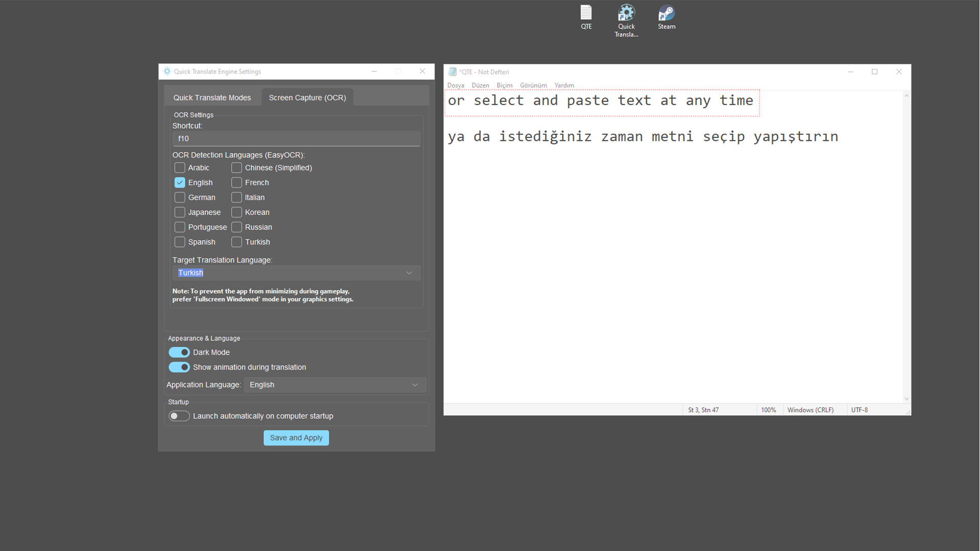Click the Fullscreen Windowed note text
Image resolution: width=980 pixels, height=551 pixels.
pos(263,295)
